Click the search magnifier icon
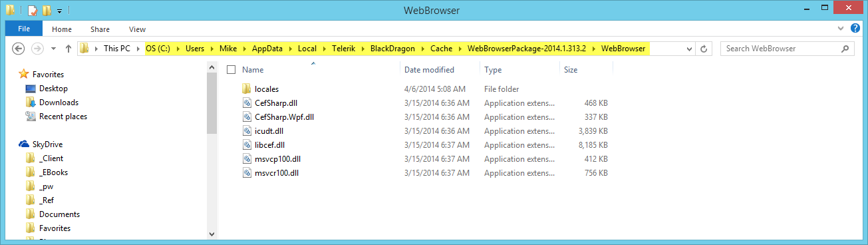 [845, 49]
